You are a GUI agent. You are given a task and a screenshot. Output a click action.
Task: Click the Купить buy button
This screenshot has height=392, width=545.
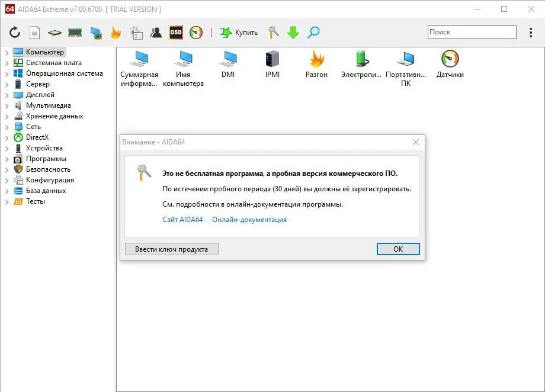[x=239, y=33]
